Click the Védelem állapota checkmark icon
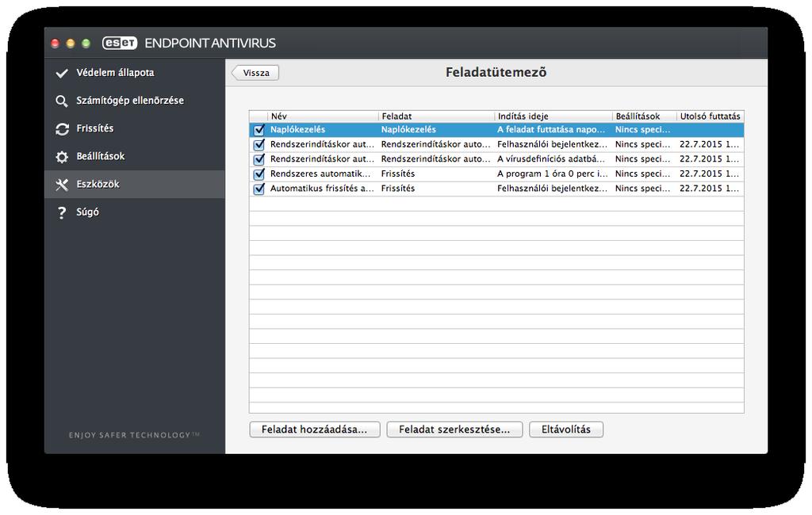The width and height of the screenshot is (812, 515). tap(62, 73)
